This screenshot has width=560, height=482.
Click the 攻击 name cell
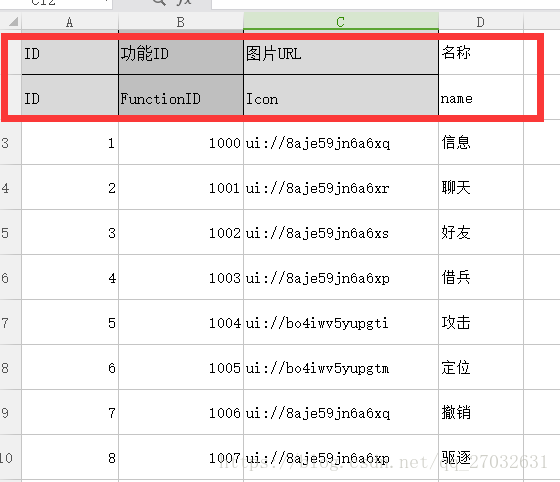click(x=481, y=322)
